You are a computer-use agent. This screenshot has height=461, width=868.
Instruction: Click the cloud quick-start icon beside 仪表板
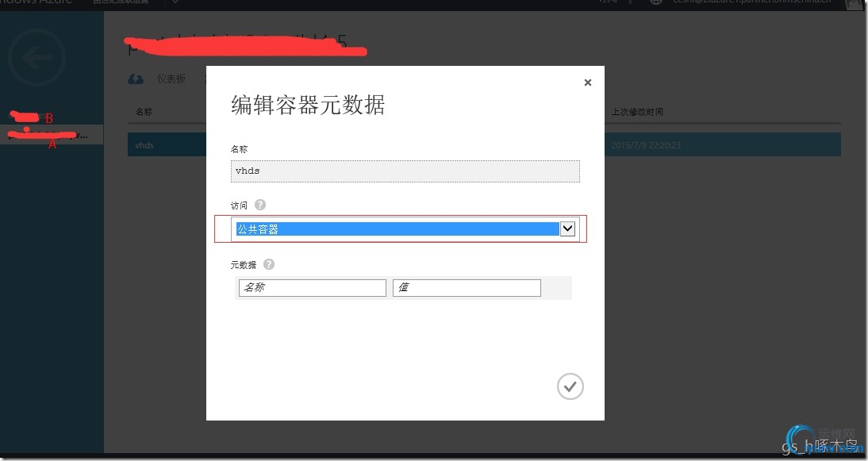[x=136, y=79]
